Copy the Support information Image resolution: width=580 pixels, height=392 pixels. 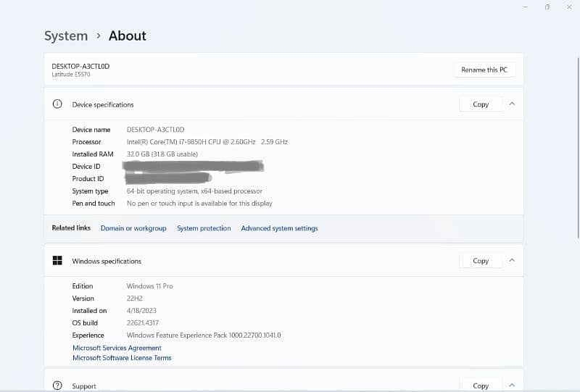click(x=481, y=385)
